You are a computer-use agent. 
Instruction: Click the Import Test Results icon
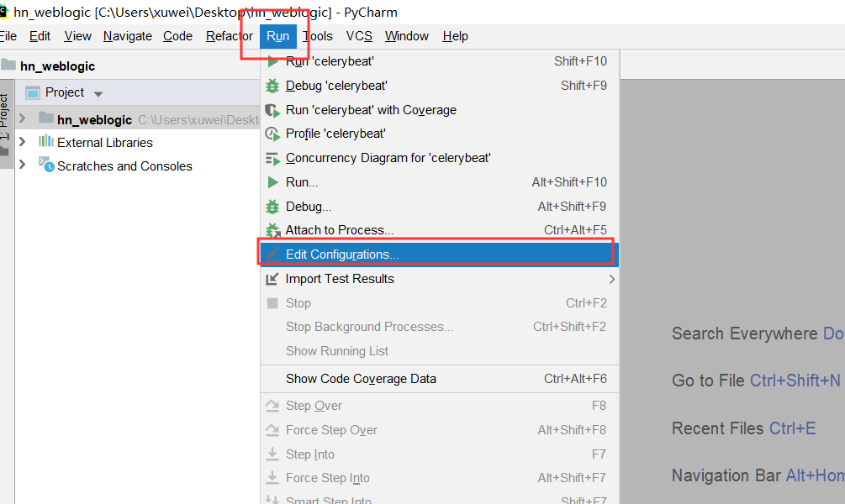pos(271,278)
